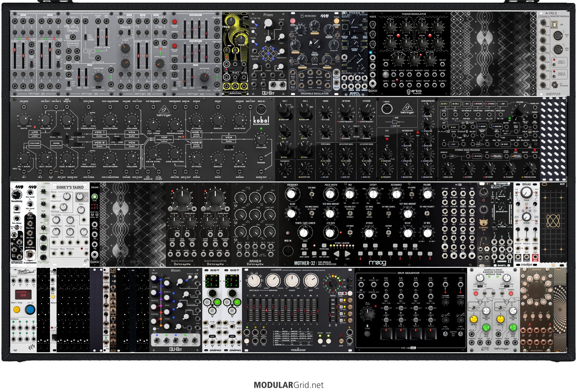
Task: Click the Envelope 1 Manual Gate button on Behringer 140
Action: tap(175, 21)
